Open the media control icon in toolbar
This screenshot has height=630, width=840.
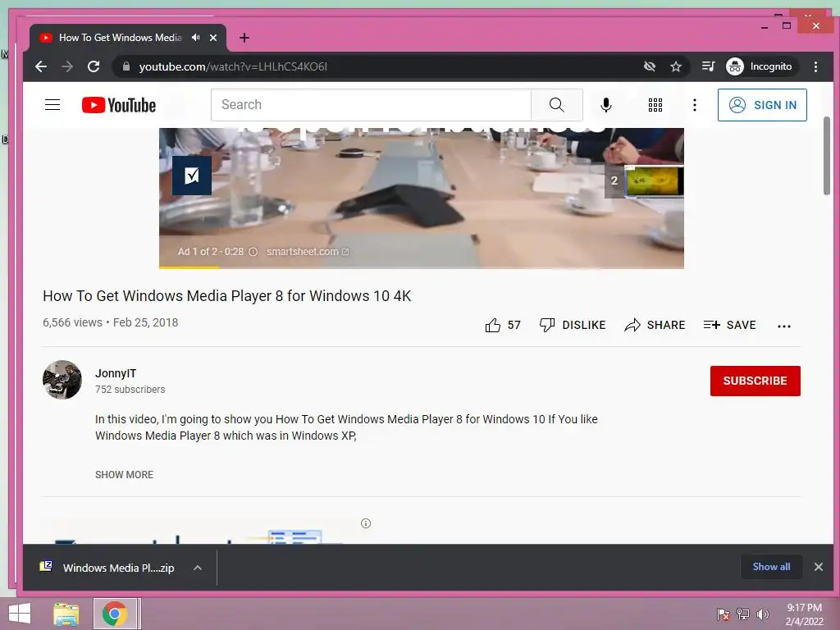708,66
